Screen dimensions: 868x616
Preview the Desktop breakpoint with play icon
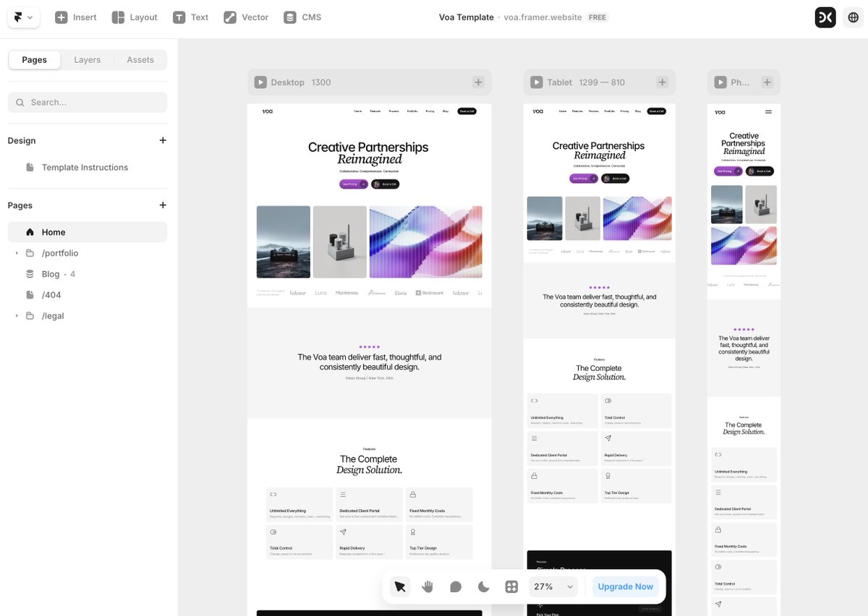[x=260, y=82]
